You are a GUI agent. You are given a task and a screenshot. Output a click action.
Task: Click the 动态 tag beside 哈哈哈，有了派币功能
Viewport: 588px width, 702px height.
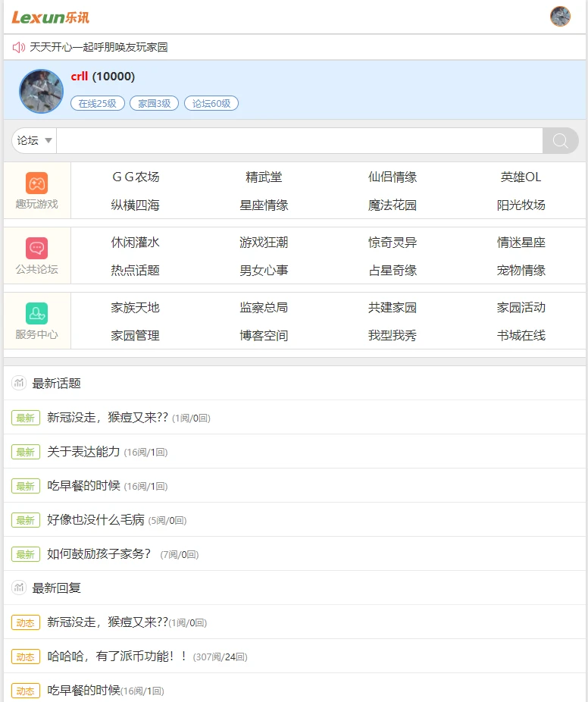tap(26, 657)
